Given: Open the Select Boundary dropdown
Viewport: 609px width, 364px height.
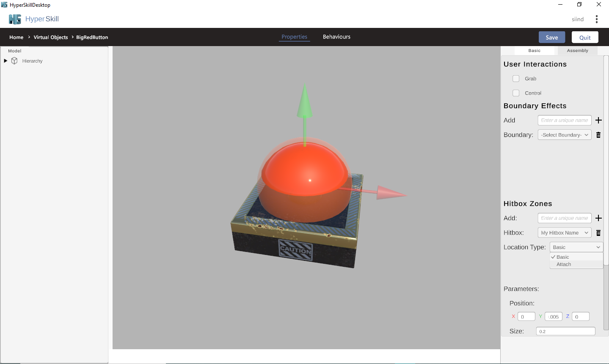Looking at the screenshot, I should tap(564, 135).
